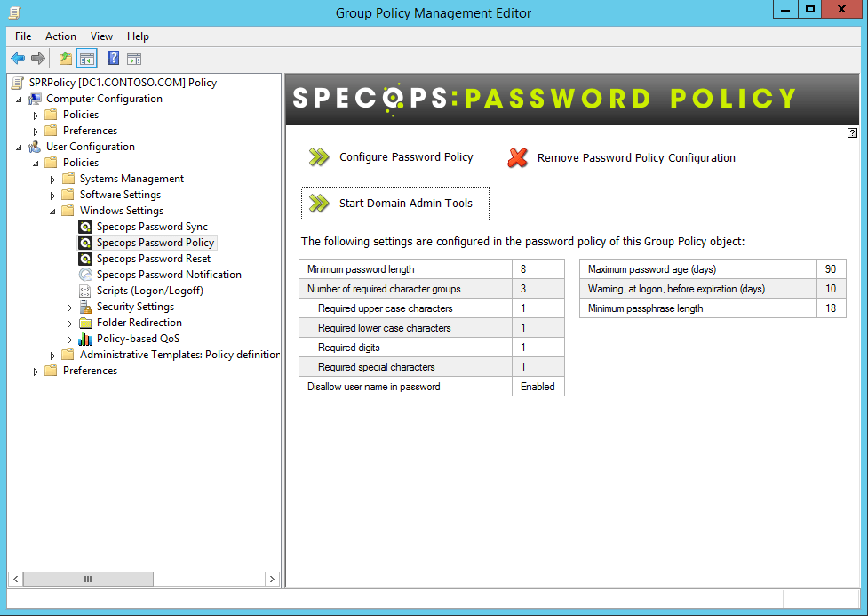This screenshot has width=868, height=616.
Task: Click the Enabled value cell
Action: pos(538,387)
